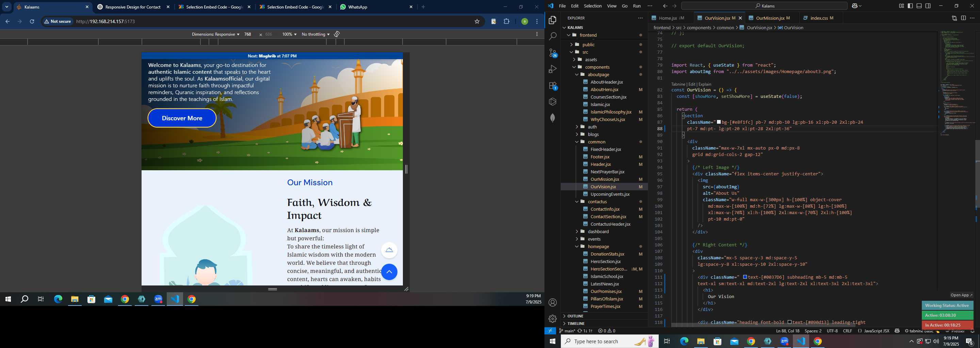The image size is (980, 348).
Task: Click errors and warnings count in status bar
Action: 606,331
